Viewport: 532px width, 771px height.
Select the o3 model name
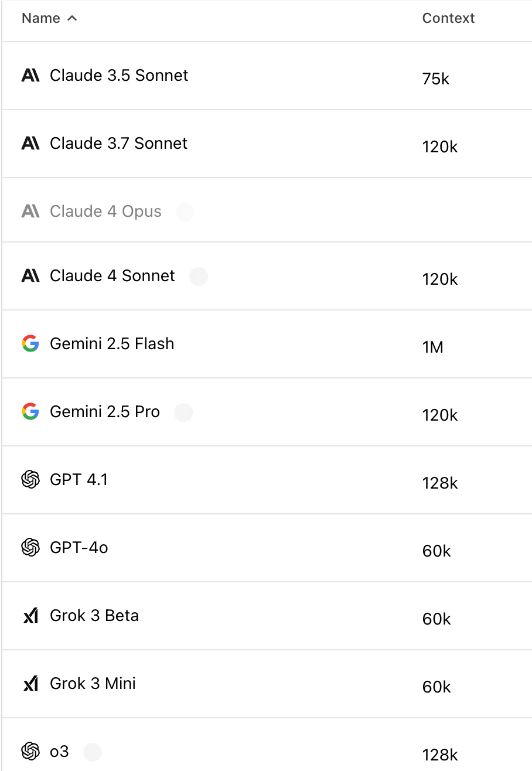(59, 752)
